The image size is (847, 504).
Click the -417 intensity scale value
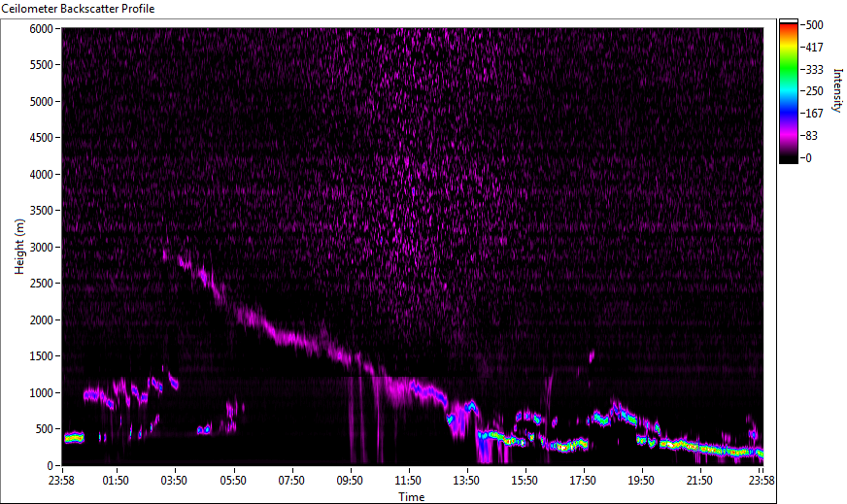(x=812, y=47)
